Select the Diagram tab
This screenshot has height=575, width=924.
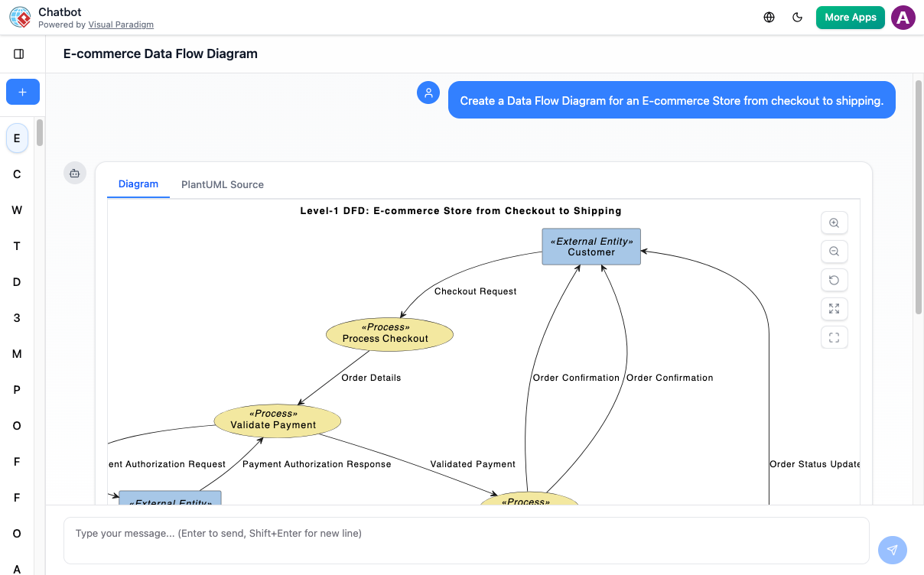138,184
